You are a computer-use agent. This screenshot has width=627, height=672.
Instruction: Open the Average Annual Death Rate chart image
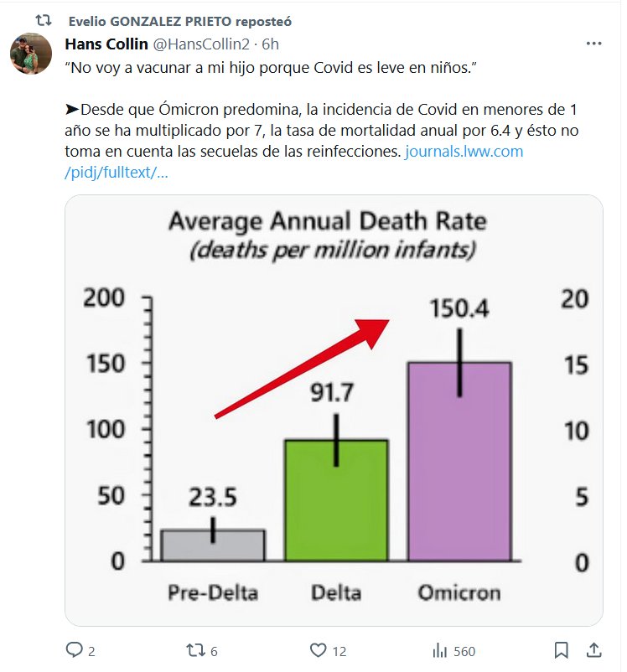tap(334, 410)
